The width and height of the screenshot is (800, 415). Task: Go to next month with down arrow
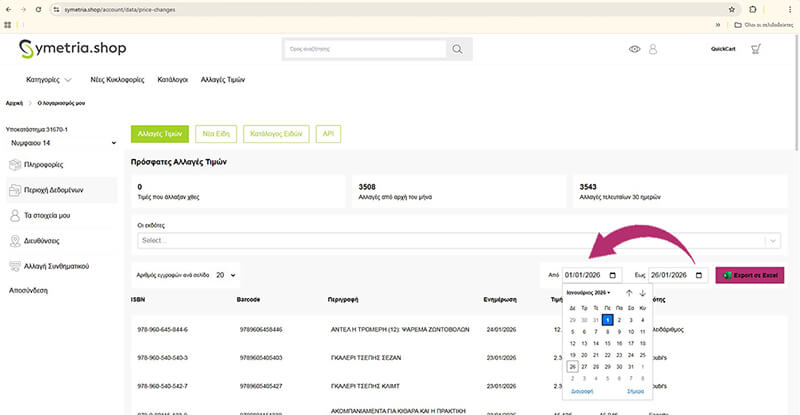coord(642,293)
